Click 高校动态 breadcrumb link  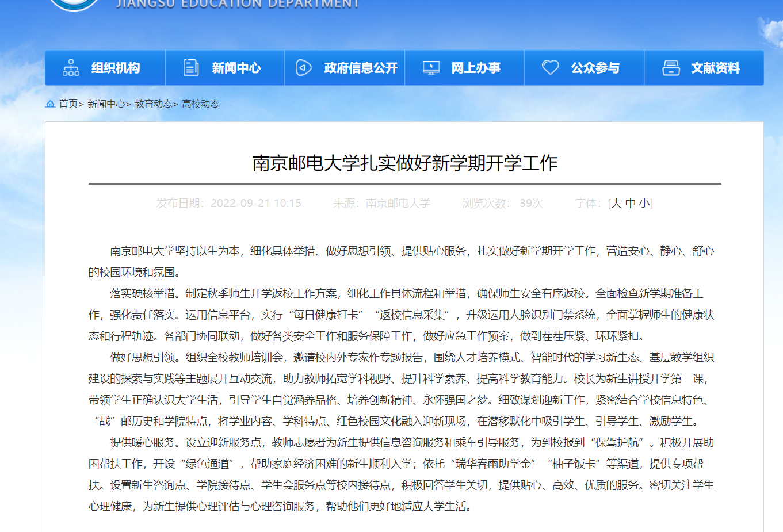[200, 104]
